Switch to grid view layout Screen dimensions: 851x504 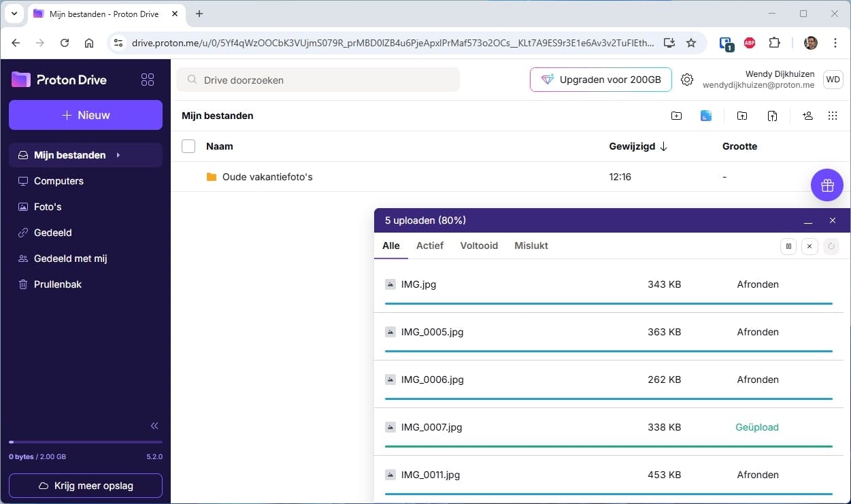(x=833, y=116)
